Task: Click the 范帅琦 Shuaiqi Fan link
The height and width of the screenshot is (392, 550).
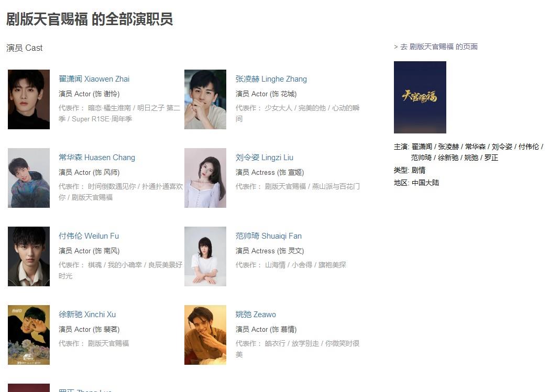Action: pyautogui.click(x=269, y=236)
